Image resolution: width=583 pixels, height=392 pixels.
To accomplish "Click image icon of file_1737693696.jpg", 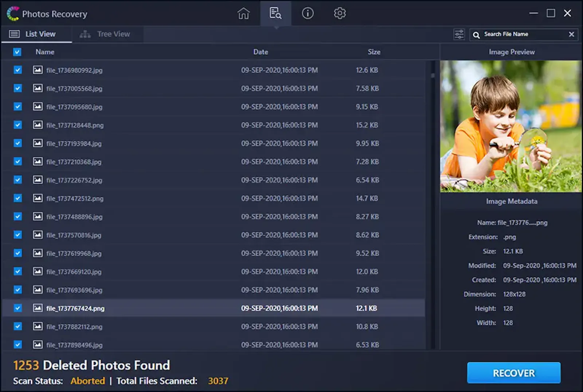I will coord(38,290).
